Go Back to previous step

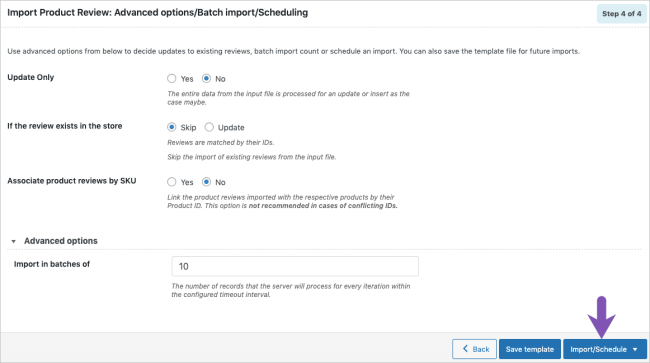click(474, 349)
